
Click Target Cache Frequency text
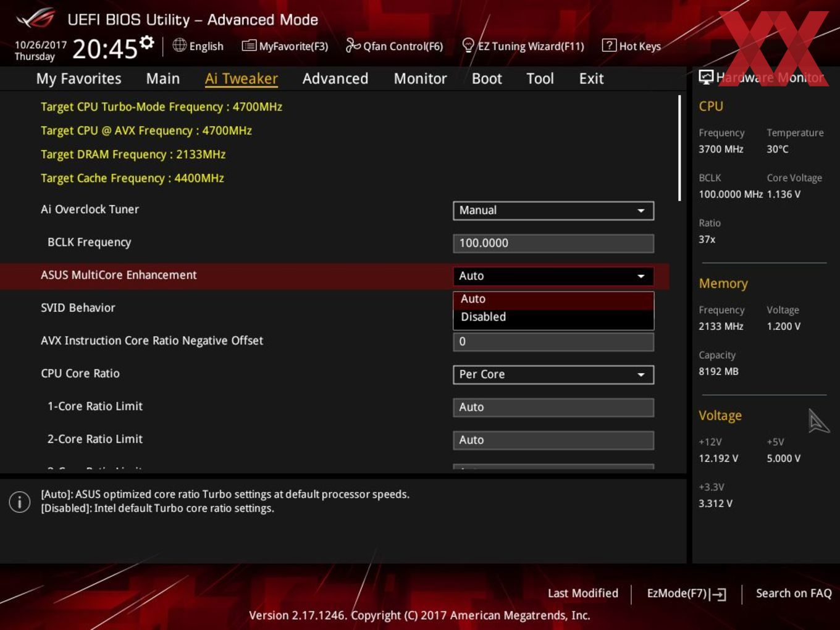132,178
